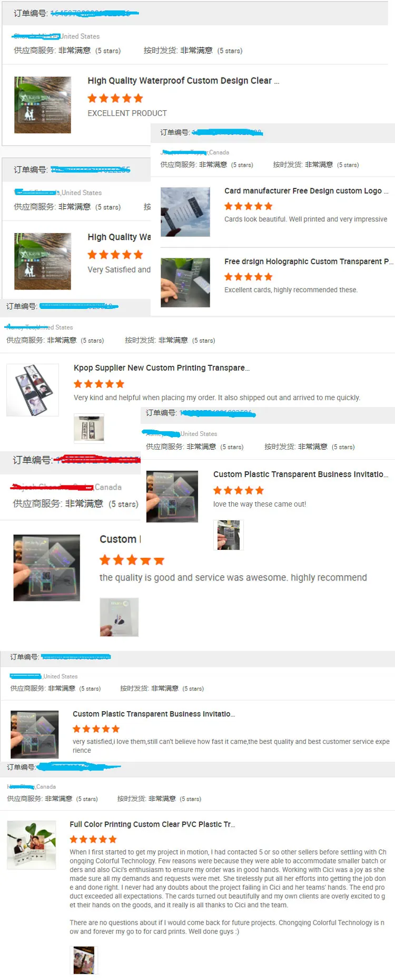The image size is (395, 980).
Task: Open the 'Kpop Supplier New Custom Printing Transpare' link
Action: tap(162, 368)
